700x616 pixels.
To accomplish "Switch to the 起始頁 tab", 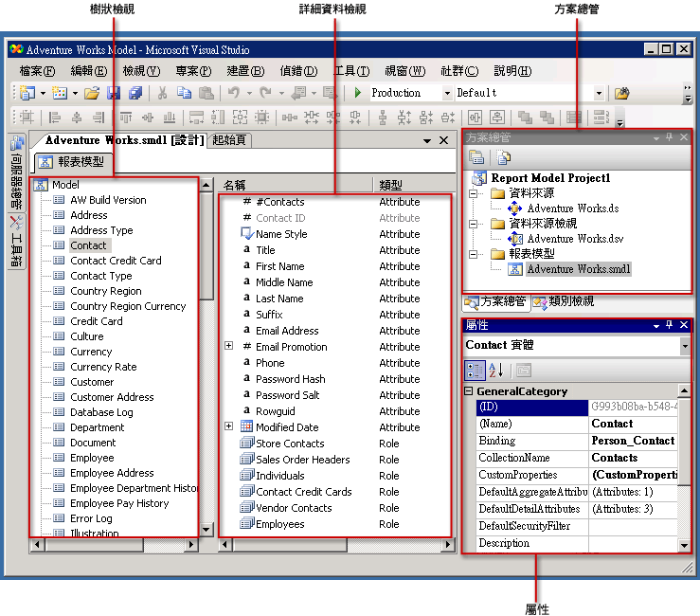I will (x=229, y=140).
